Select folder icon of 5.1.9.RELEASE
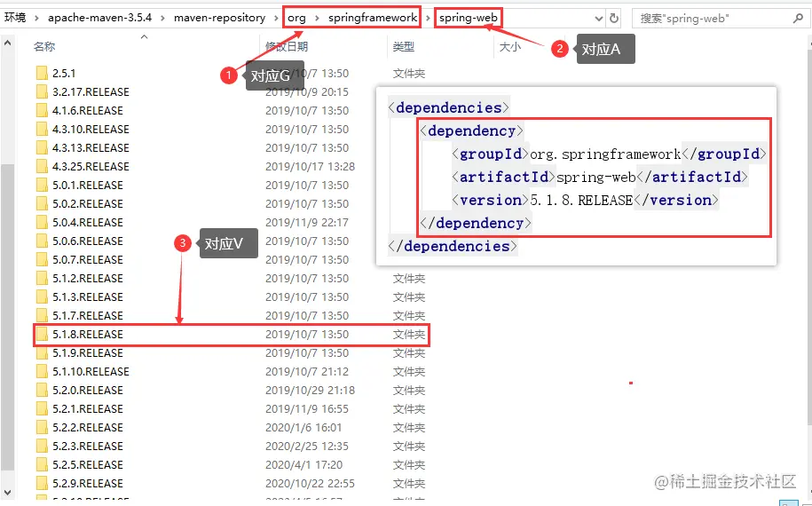The image size is (812, 506). tap(42, 353)
